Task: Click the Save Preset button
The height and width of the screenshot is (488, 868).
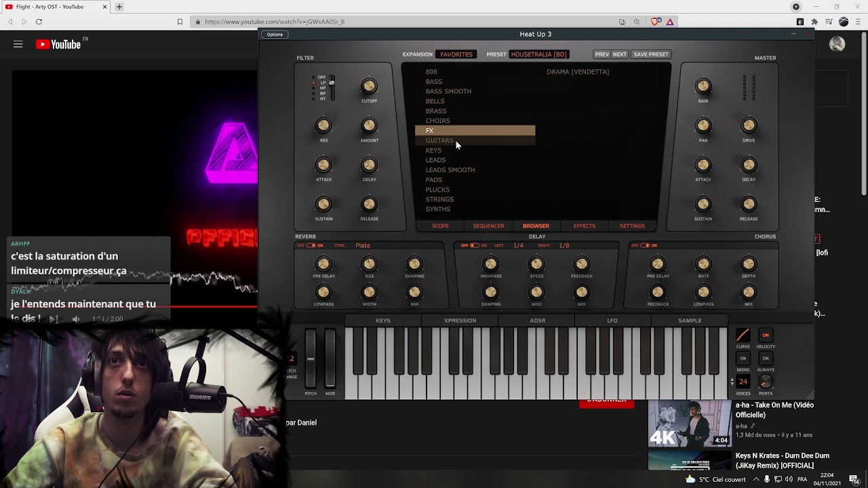Action: (651, 54)
